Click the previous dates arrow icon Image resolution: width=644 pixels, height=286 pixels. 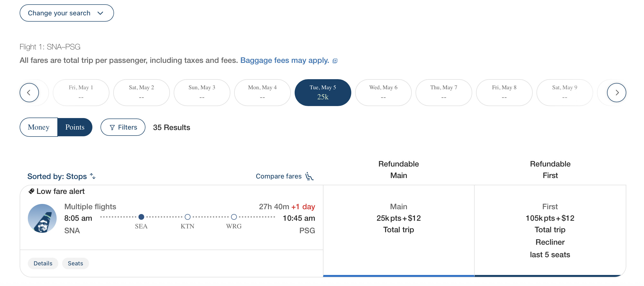(x=29, y=93)
